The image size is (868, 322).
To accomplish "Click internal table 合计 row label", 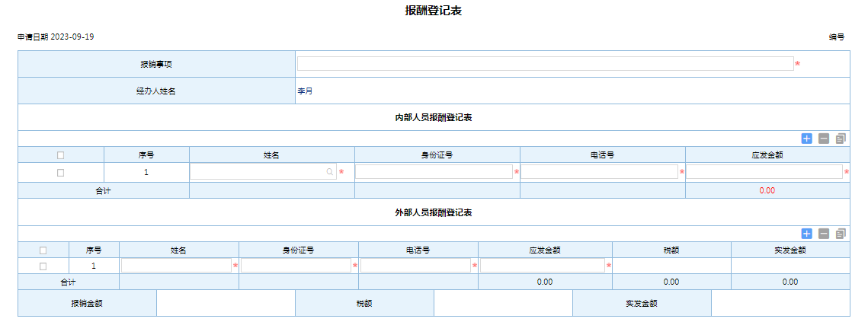I will pyautogui.click(x=104, y=190).
